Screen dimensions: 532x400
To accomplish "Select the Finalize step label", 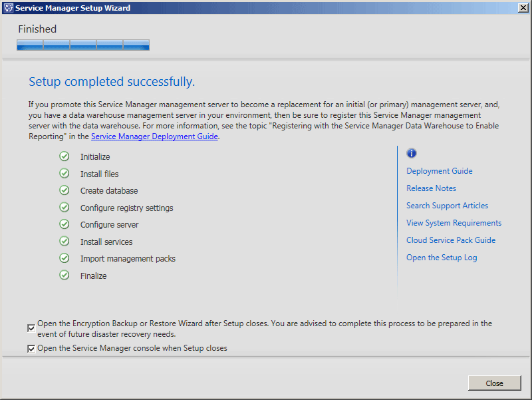I will pyautogui.click(x=93, y=276).
